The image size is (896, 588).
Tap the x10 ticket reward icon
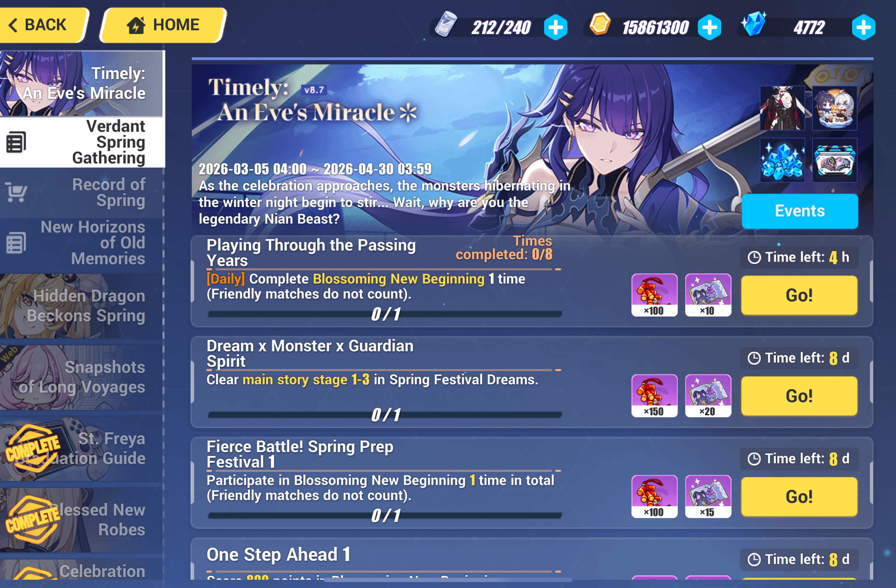708,295
